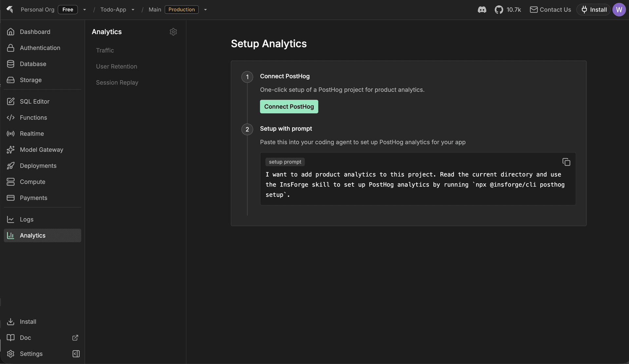The height and width of the screenshot is (364, 629).
Task: Click the Deployments rocket icon
Action: click(x=10, y=166)
